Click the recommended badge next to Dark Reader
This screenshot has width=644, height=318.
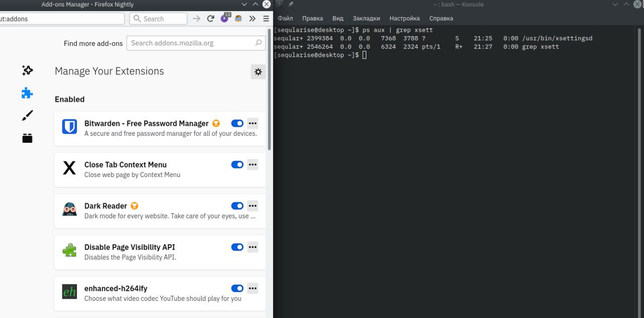click(134, 206)
